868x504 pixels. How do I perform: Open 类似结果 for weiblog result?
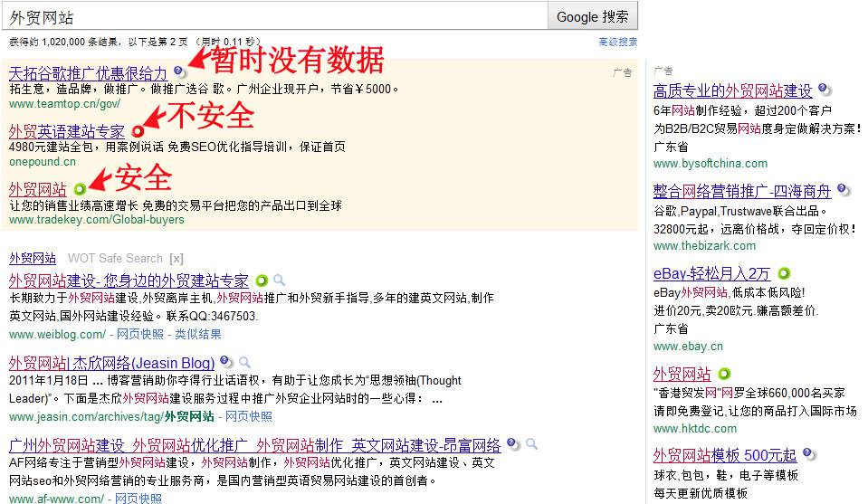pos(198,334)
